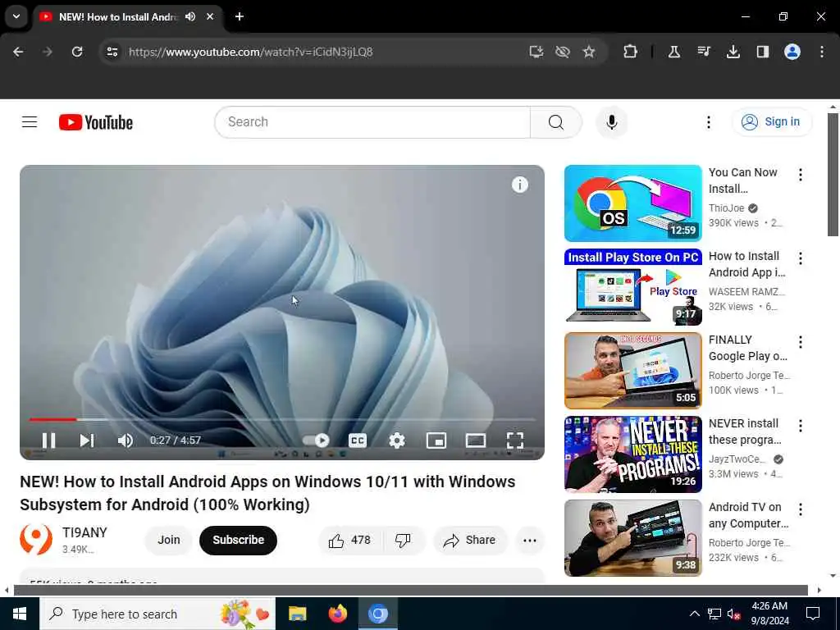Image resolution: width=840 pixels, height=630 pixels.
Task: Turn on closed captions
Action: (358, 441)
